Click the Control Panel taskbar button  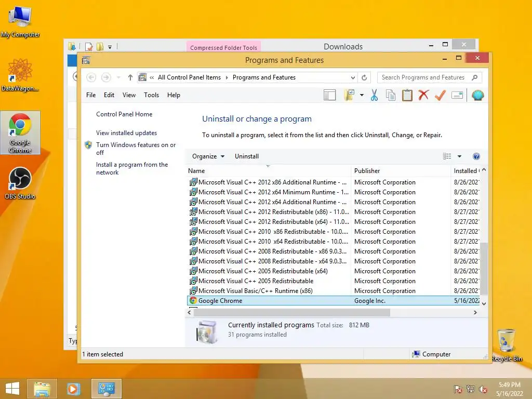pyautogui.click(x=106, y=389)
